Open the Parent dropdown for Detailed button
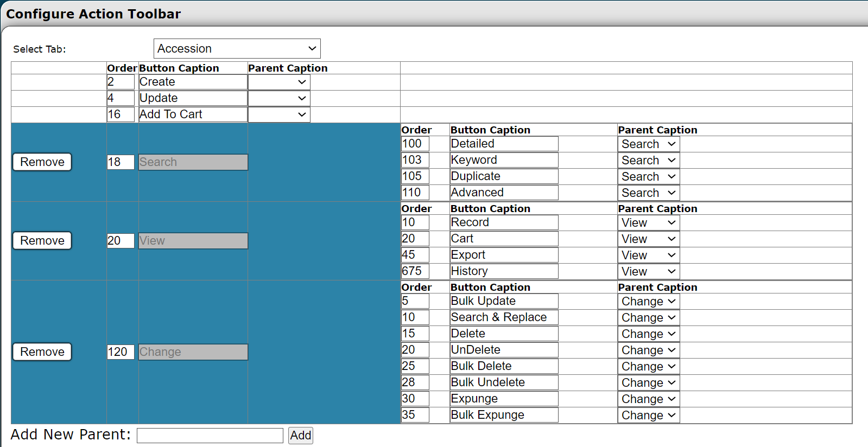 coord(648,144)
